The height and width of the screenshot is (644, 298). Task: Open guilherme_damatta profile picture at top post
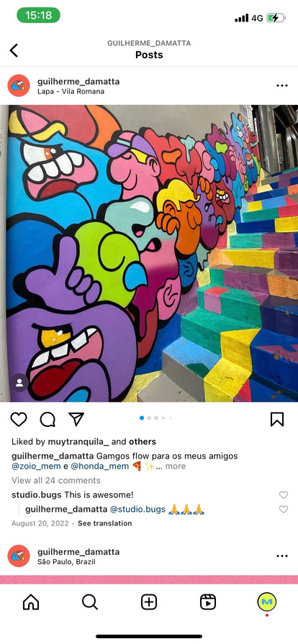click(x=19, y=86)
